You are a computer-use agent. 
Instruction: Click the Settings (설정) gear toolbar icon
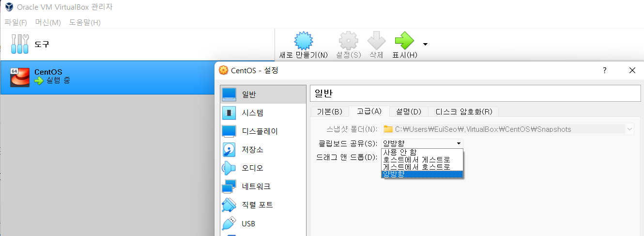(x=348, y=40)
